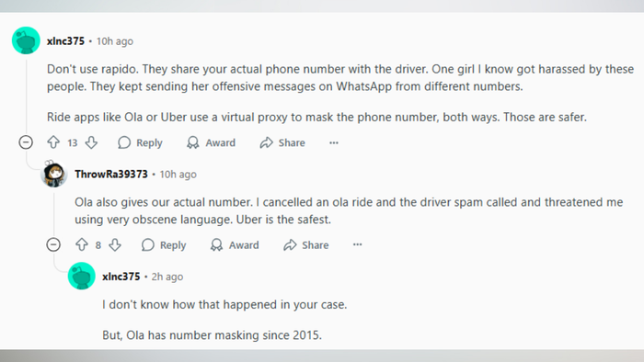Viewport: 644px width, 362px height.
Task: Collapse the xlnc375 top comment thread
Action: coord(26,142)
